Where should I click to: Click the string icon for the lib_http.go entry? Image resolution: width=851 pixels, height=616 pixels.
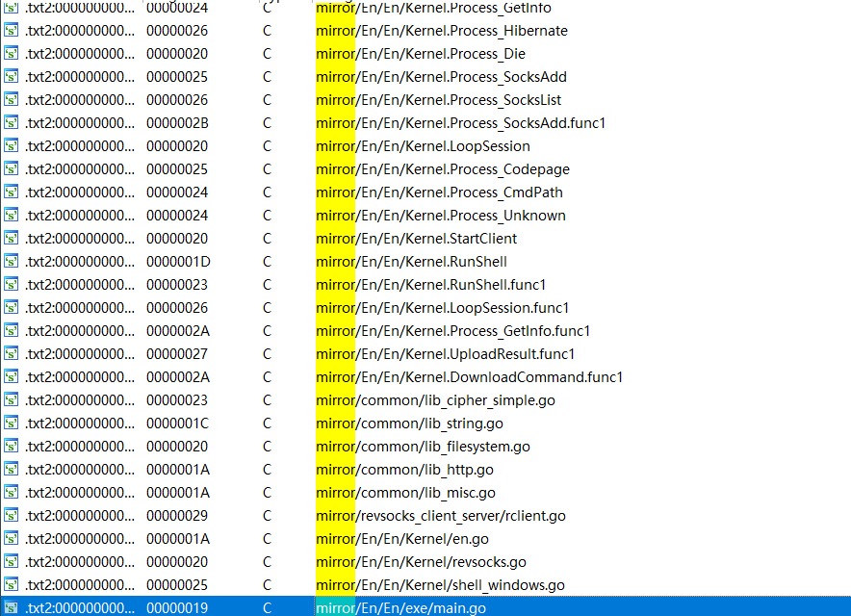(12, 470)
